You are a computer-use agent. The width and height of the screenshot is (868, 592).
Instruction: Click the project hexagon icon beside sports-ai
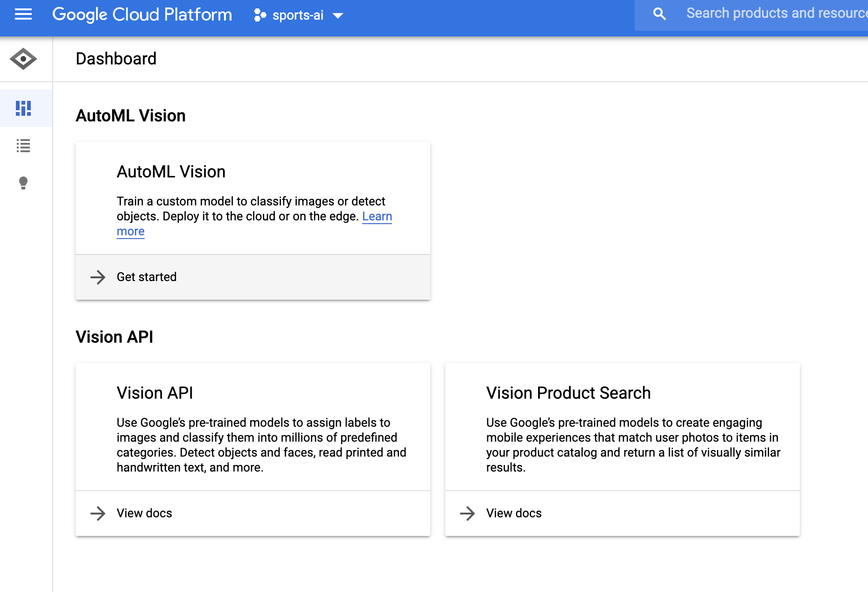(260, 15)
